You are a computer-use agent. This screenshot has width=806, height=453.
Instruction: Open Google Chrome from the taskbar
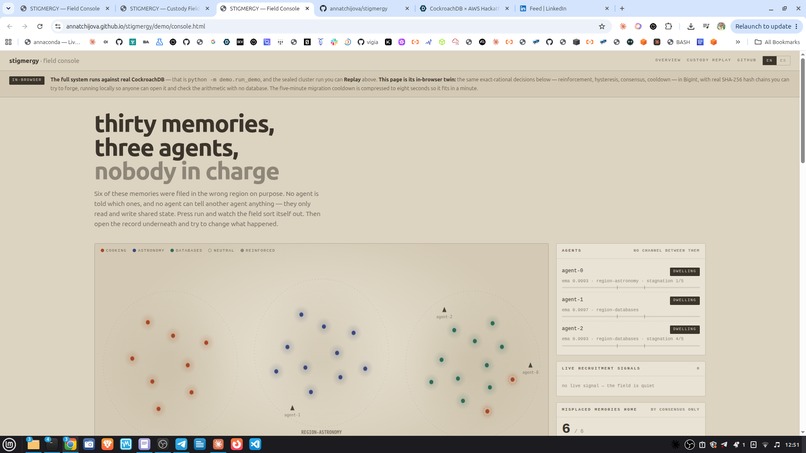click(70, 444)
